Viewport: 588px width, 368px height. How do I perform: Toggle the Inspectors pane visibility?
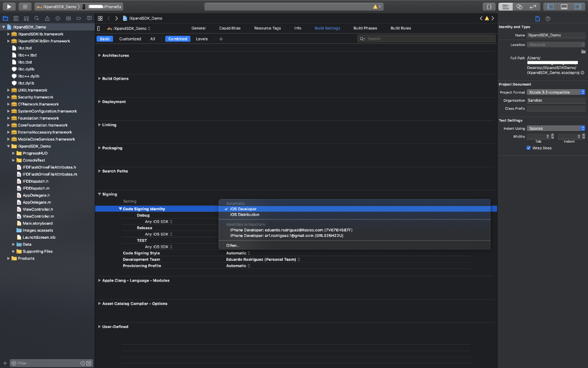578,6
